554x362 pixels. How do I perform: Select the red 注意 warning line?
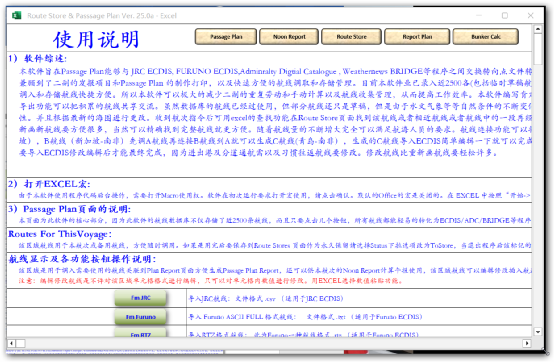pyautogui.click(x=211, y=281)
